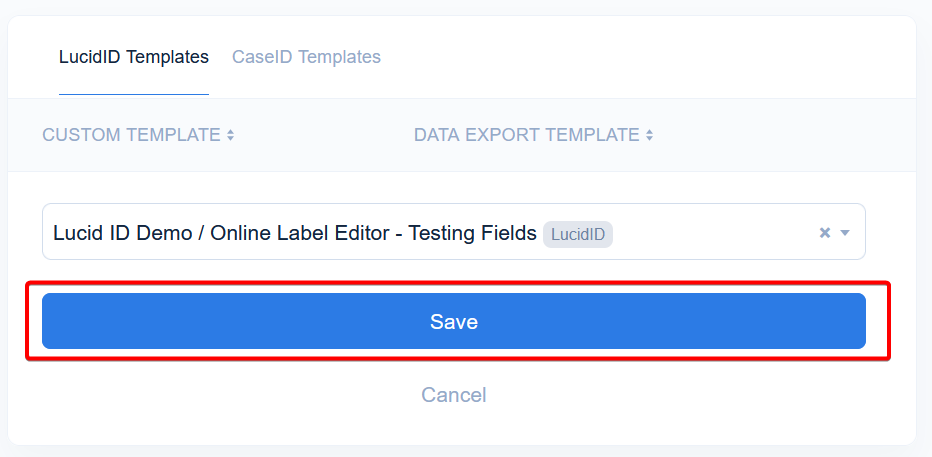Select the LucidID Templates tab

coord(134,57)
